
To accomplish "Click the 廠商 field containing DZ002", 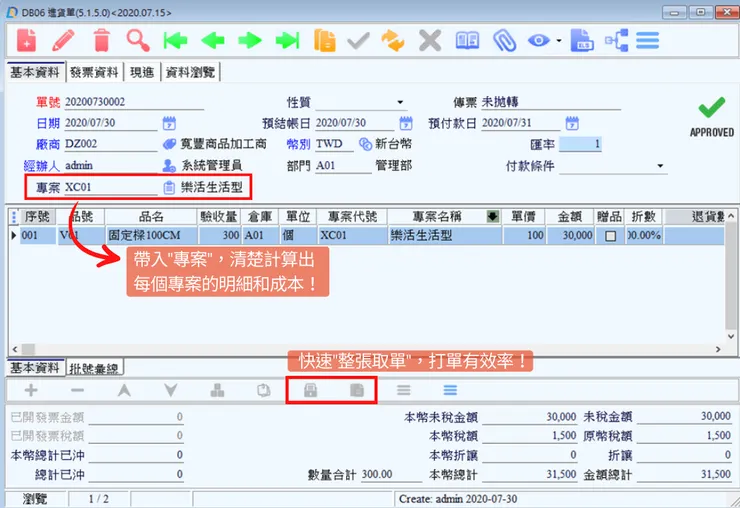I will [110, 144].
